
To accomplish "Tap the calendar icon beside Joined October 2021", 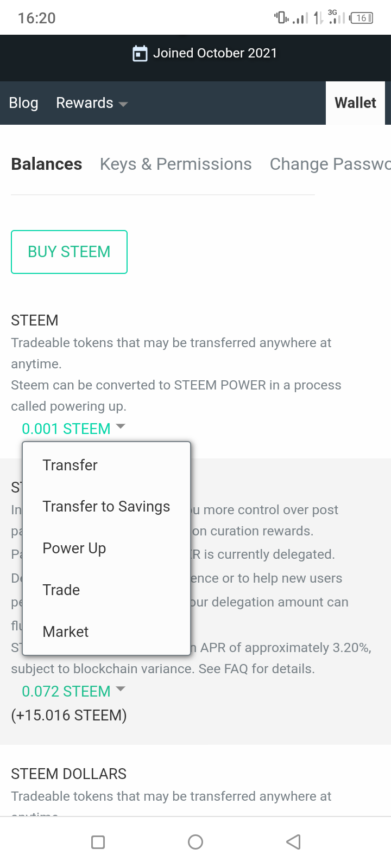I will tap(140, 54).
